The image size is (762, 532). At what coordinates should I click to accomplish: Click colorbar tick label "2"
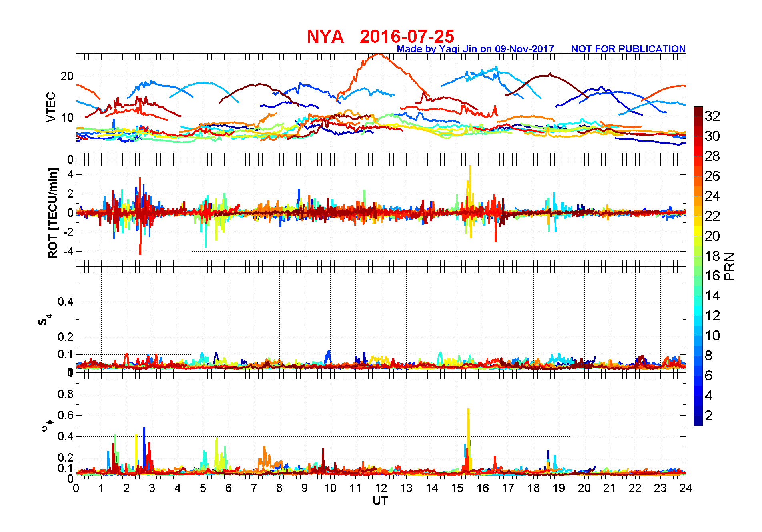tap(709, 416)
